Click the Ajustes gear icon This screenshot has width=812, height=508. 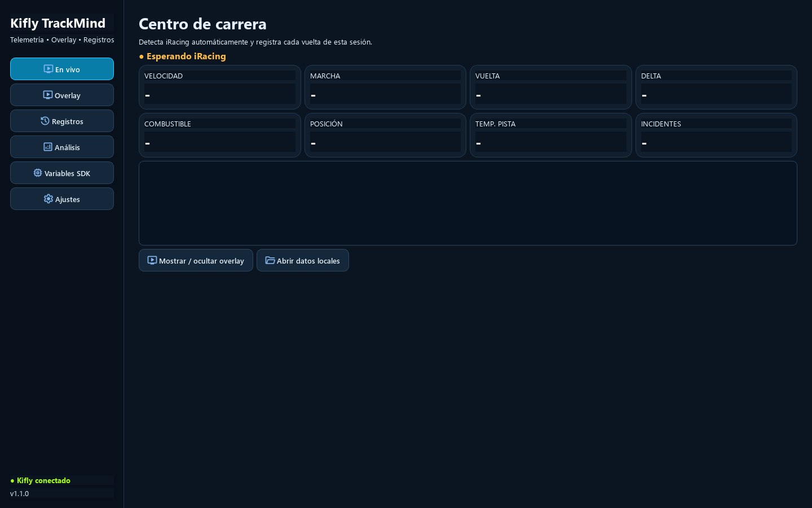[x=48, y=199]
